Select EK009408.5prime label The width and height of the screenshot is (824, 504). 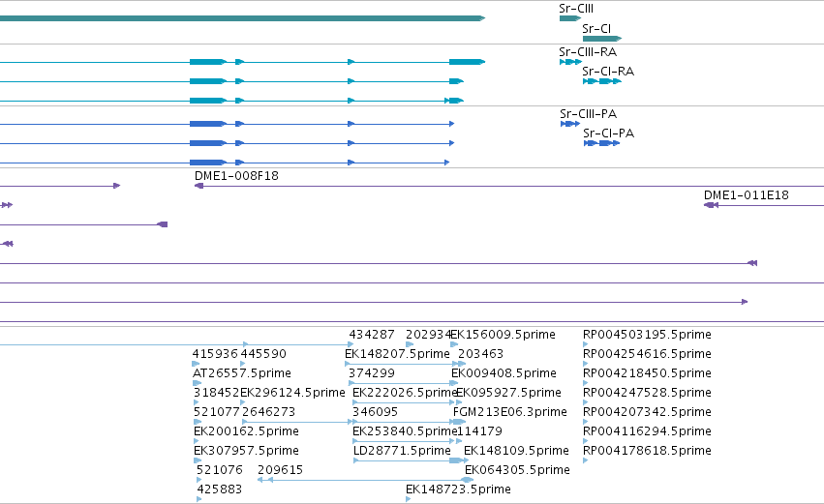(504, 373)
